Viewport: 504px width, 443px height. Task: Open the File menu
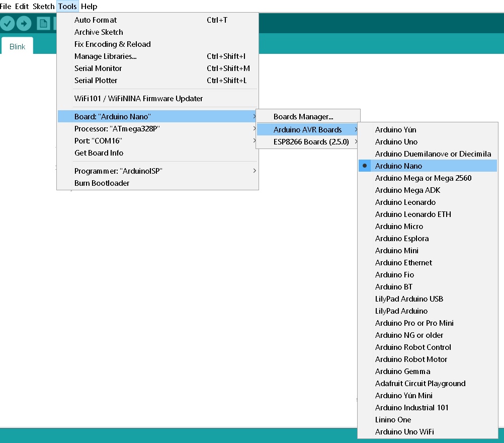pyautogui.click(x=6, y=7)
